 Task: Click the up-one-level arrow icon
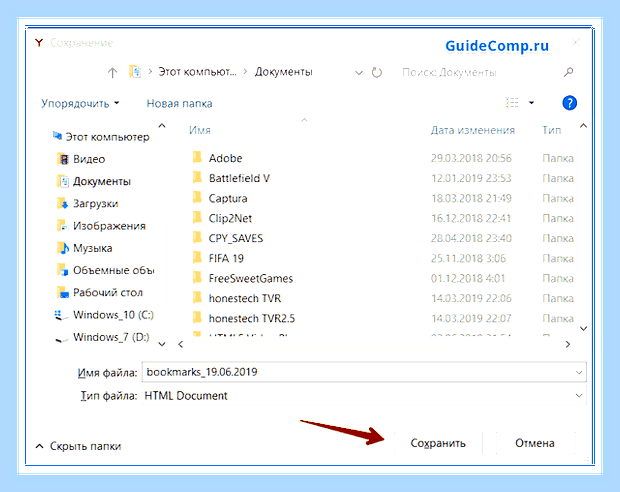(112, 72)
